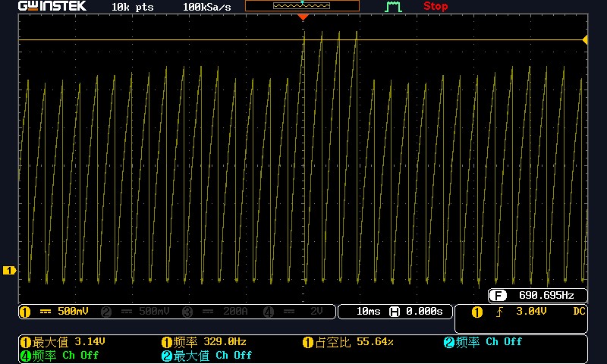Click the red Stop status indicator

pyautogui.click(x=436, y=6)
